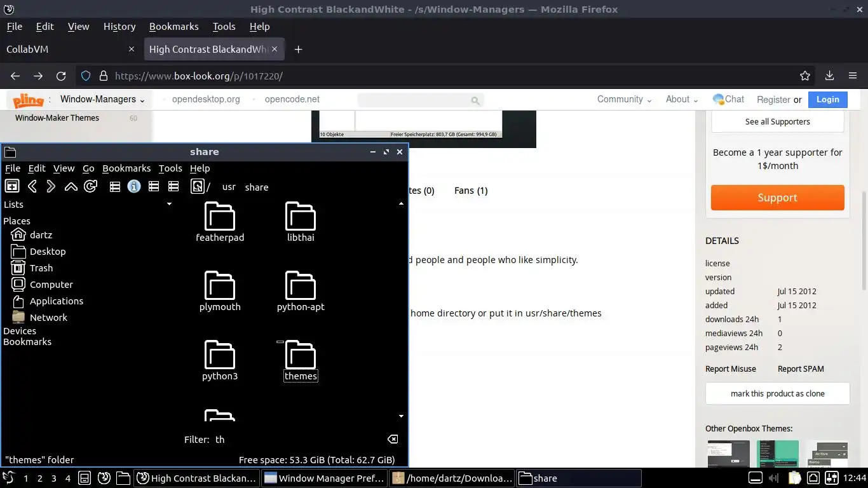Switch to workspace 3 in taskbar
Screen dimensions: 868x488
click(x=53, y=478)
